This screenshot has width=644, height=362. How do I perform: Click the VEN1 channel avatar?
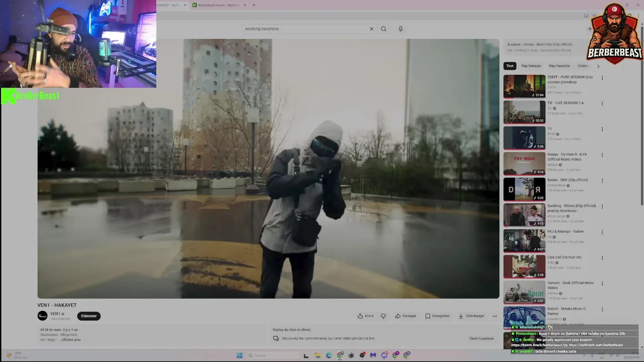tap(42, 316)
